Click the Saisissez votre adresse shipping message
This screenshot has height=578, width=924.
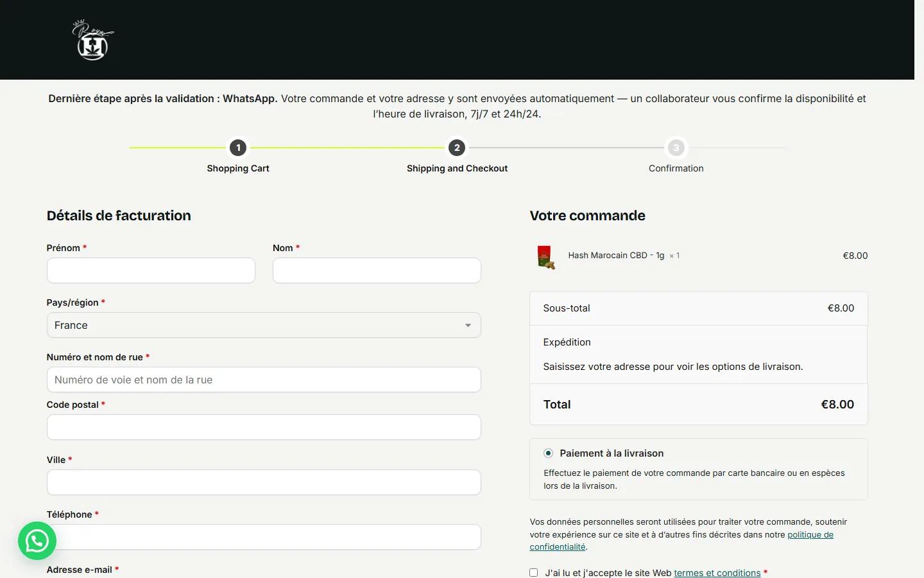coord(673,367)
